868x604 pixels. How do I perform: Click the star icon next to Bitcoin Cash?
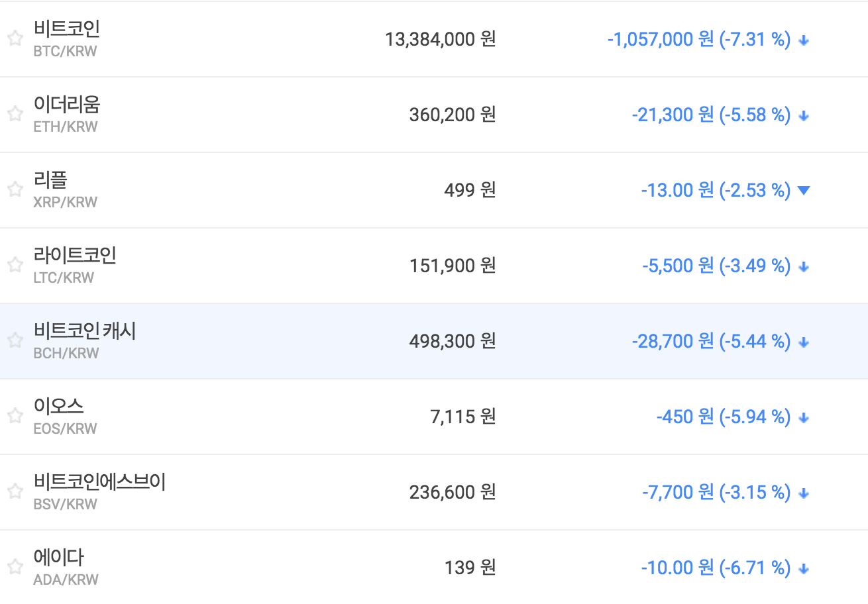pos(15,340)
